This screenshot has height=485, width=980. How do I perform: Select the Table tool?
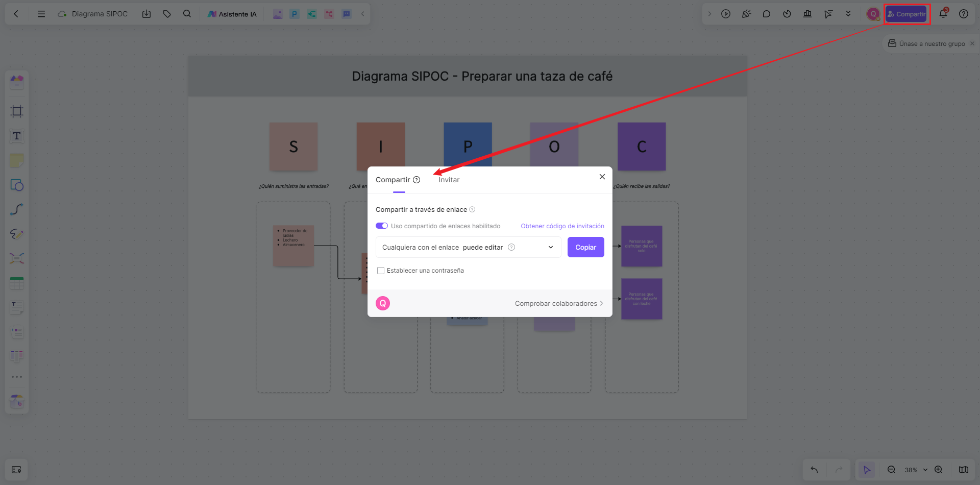[x=17, y=283]
